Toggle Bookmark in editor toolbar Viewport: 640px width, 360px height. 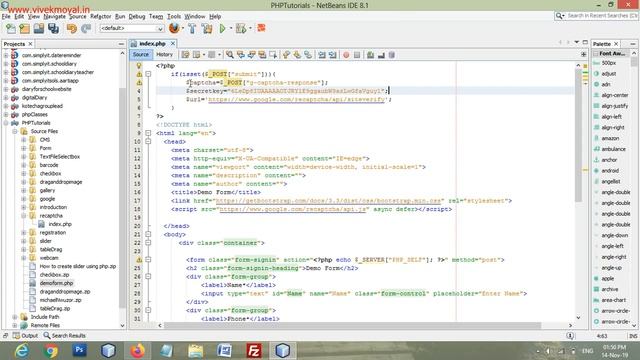(308, 55)
